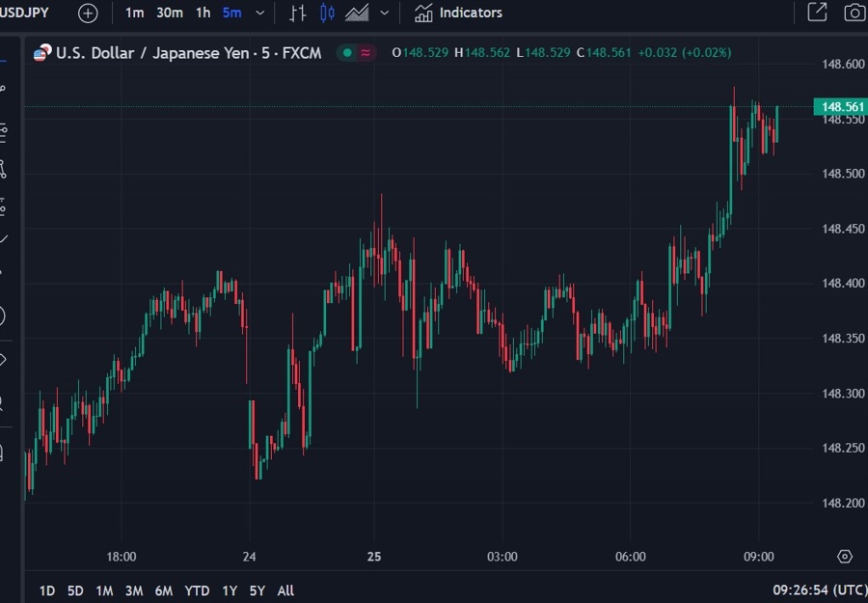Click the +0.032 (+0.02%) change value
868x603 pixels.
pyautogui.click(x=685, y=53)
